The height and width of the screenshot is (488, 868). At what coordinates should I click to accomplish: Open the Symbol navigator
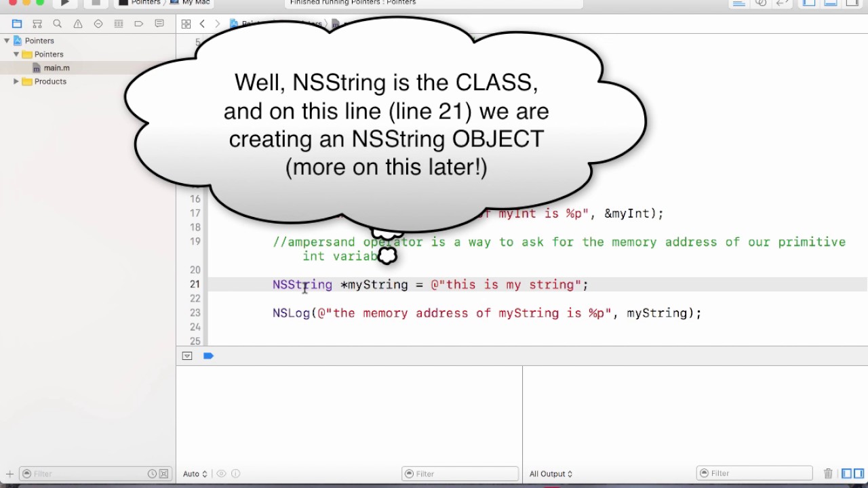(x=37, y=24)
